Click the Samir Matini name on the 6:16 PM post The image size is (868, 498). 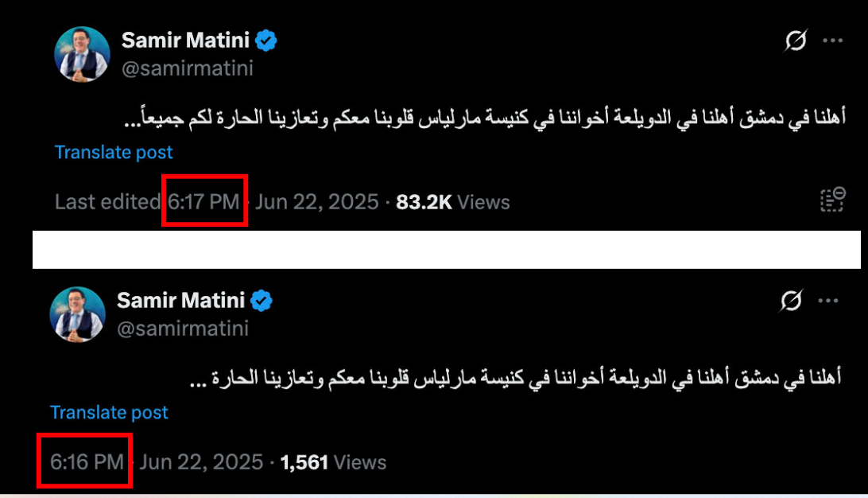[x=180, y=301]
